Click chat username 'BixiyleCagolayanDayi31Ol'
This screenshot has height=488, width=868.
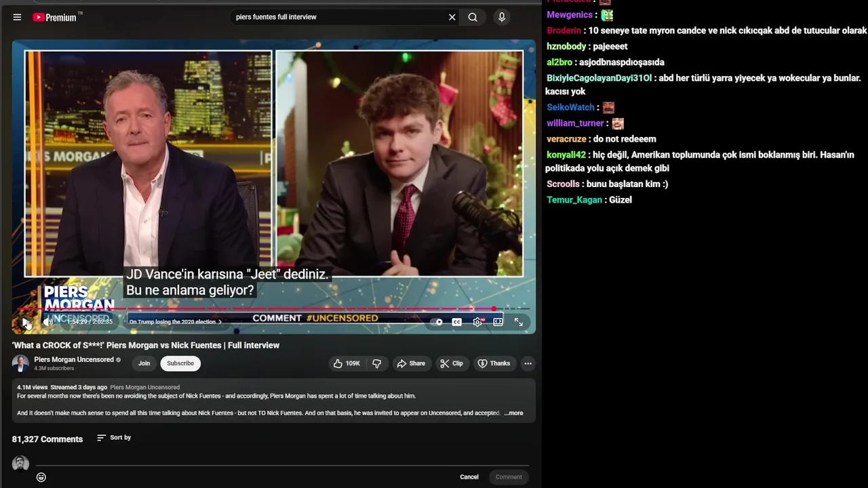pos(599,78)
